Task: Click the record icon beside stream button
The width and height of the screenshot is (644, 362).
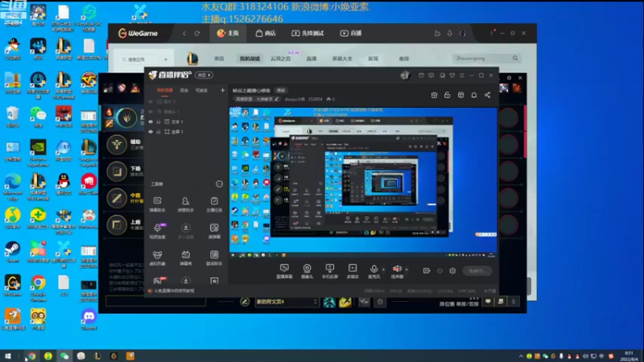Action: tap(427, 271)
